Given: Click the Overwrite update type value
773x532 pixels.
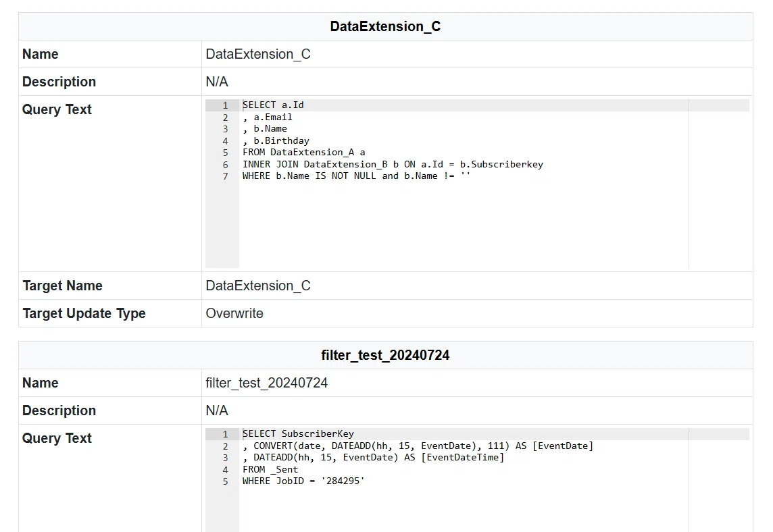Looking at the screenshot, I should point(234,313).
